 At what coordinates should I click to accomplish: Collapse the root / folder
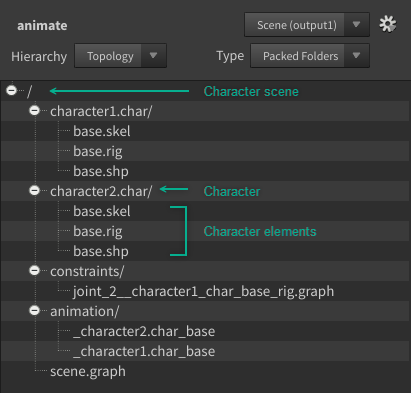12,90
